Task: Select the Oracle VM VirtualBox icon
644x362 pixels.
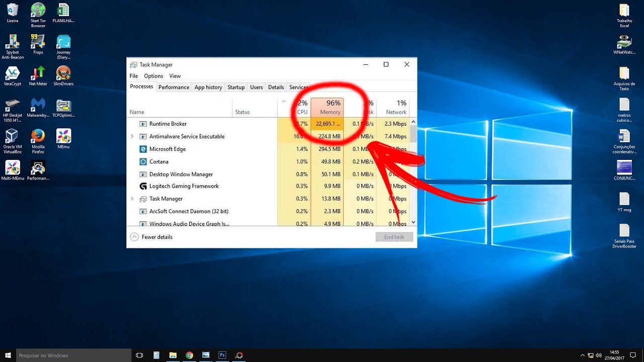Action: (13, 141)
